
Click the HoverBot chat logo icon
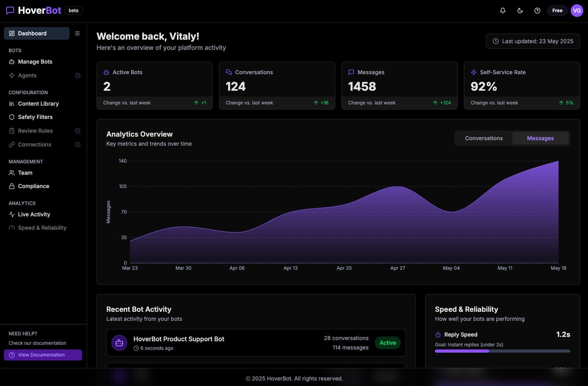click(x=10, y=10)
